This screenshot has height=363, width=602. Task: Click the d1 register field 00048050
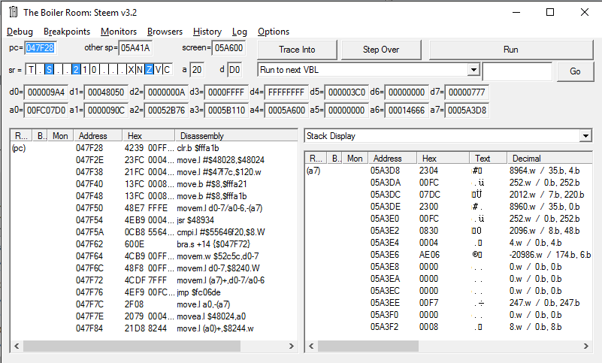[x=106, y=92]
